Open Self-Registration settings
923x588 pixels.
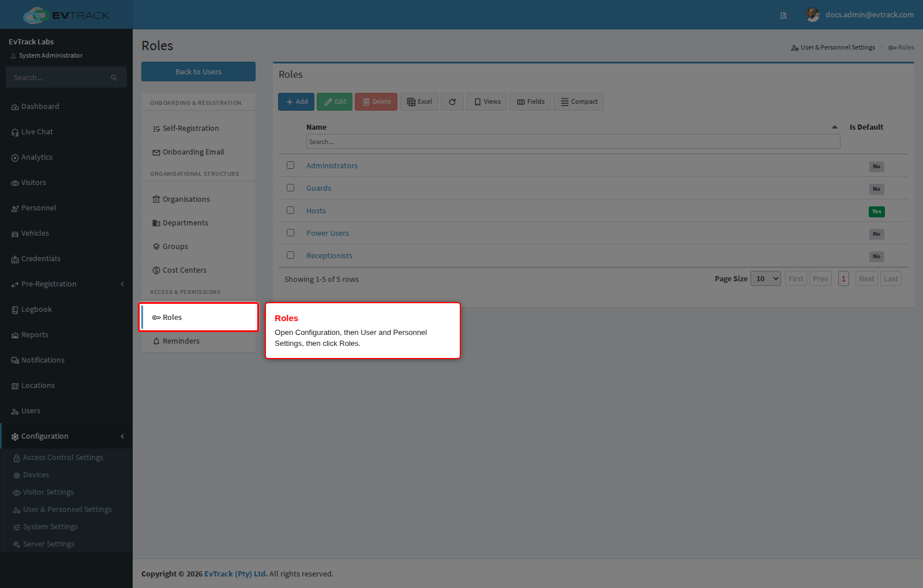[x=198, y=129]
